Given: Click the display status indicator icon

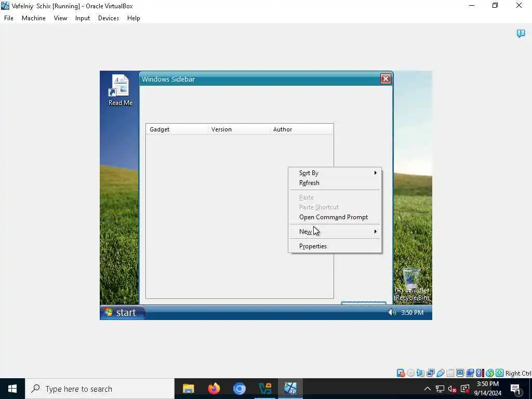Looking at the screenshot, I should coord(460,373).
